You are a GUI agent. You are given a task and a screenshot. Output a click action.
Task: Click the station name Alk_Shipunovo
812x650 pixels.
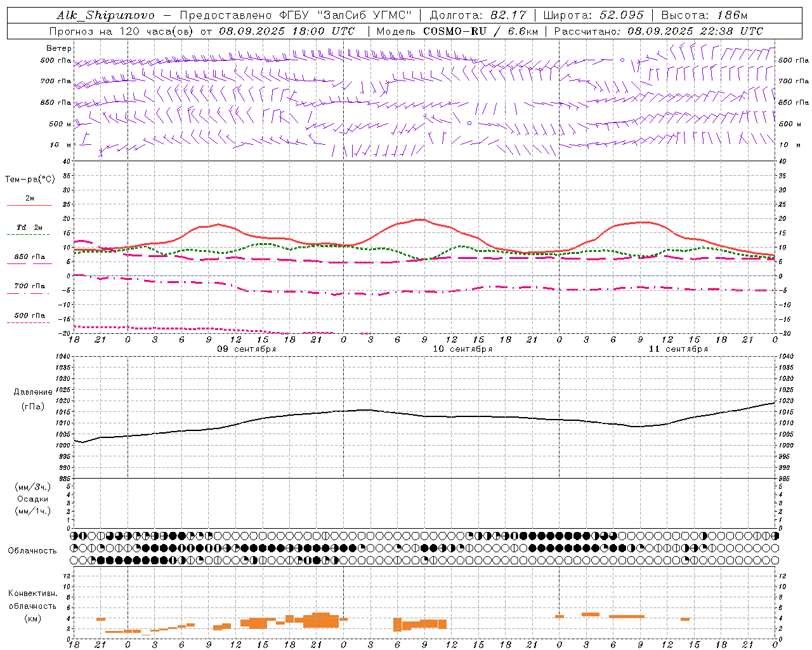pos(105,15)
